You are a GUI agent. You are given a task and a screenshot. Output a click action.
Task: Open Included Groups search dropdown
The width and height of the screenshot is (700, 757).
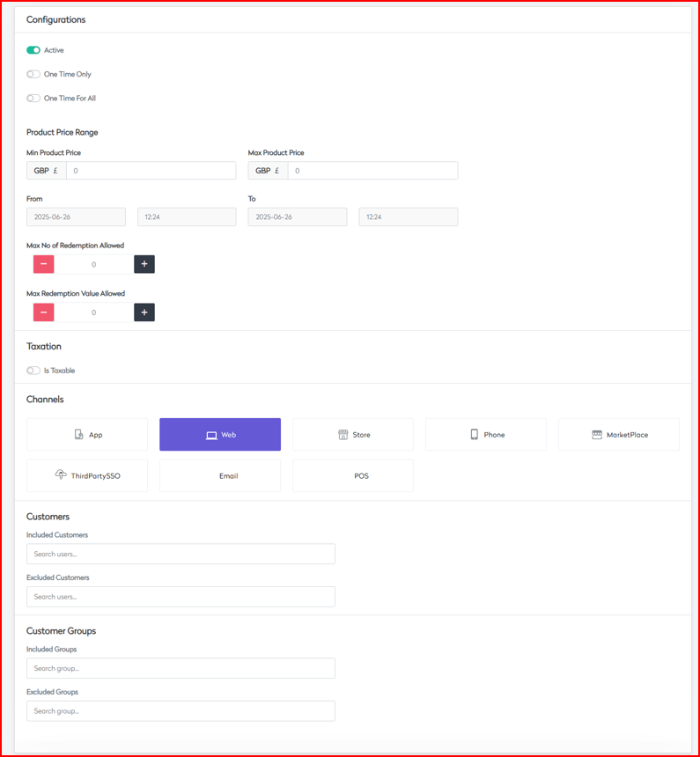point(181,668)
